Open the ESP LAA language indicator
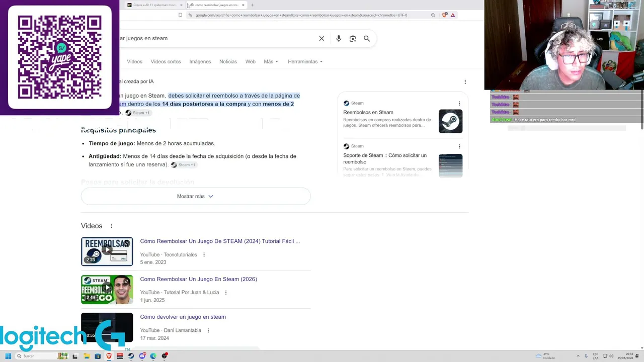 click(596, 356)
